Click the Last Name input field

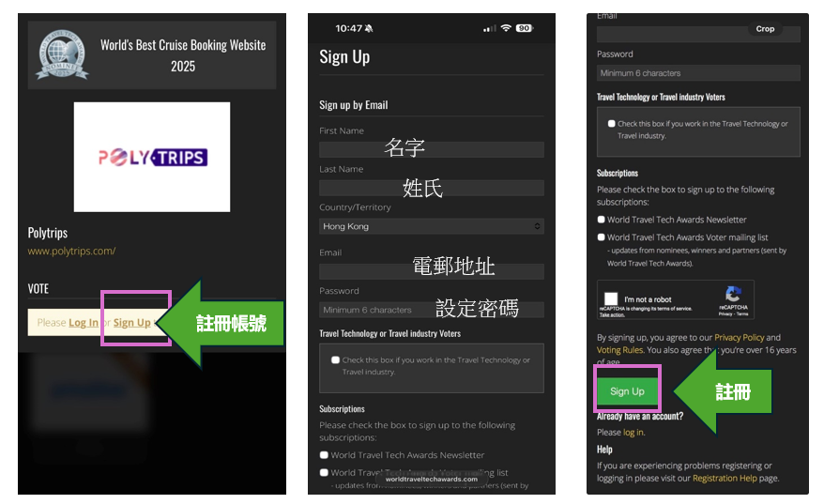431,188
